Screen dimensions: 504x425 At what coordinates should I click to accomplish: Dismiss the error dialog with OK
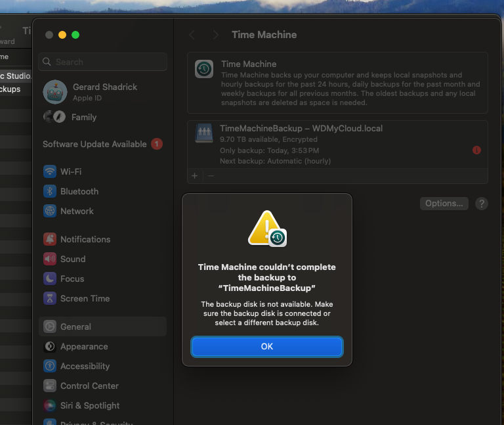pos(267,346)
